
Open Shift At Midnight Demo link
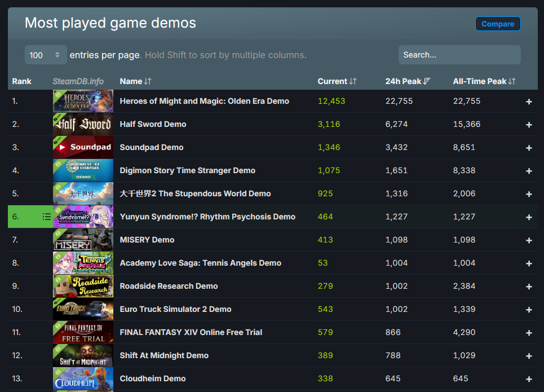point(164,355)
